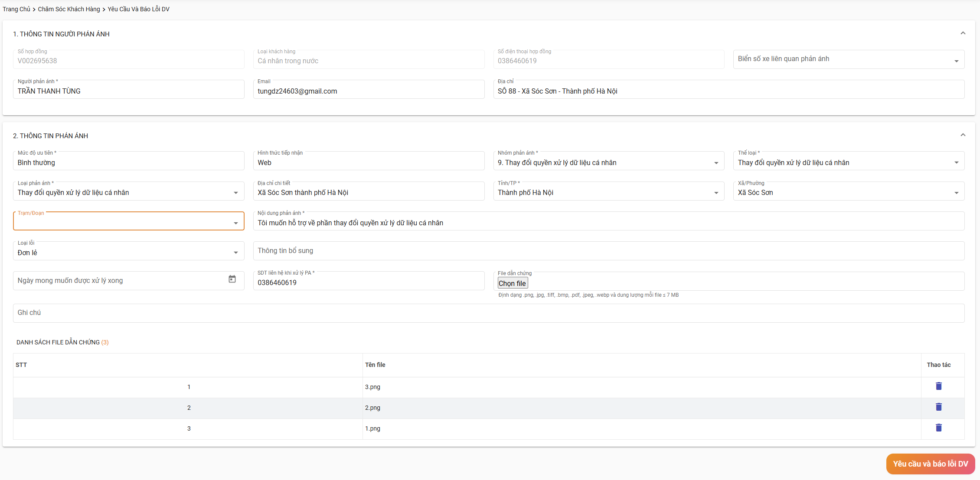Submit Yêu cầu và báo lỗi DV

tap(930, 464)
